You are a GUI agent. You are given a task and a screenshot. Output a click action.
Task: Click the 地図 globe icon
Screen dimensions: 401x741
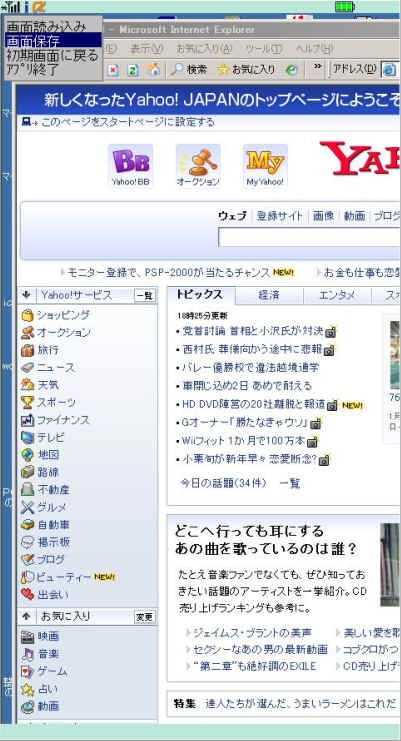[28, 455]
